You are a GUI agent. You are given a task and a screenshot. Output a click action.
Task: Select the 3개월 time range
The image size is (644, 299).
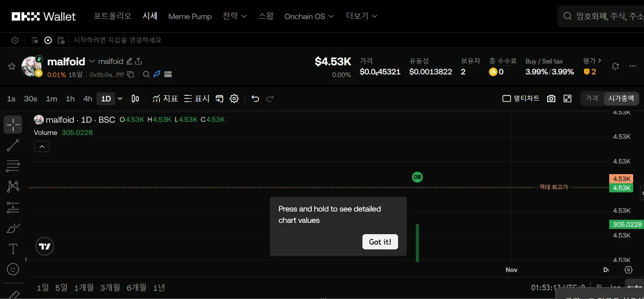coord(110,288)
